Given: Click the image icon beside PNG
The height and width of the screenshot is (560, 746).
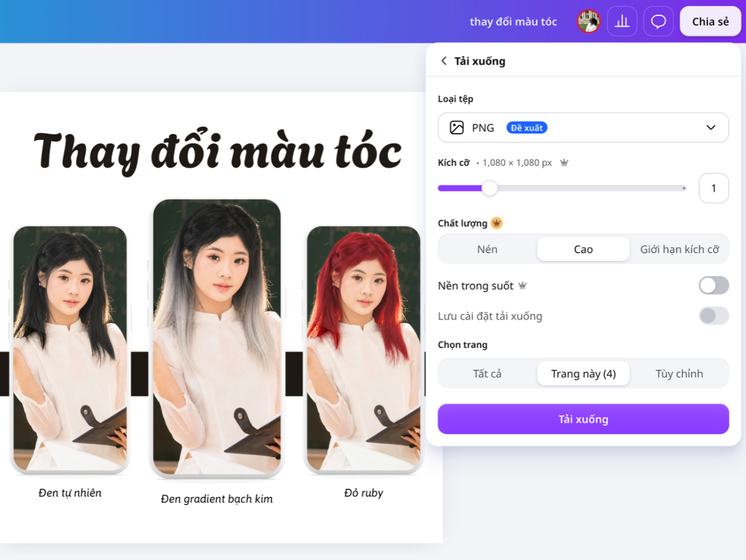Looking at the screenshot, I should tap(456, 127).
